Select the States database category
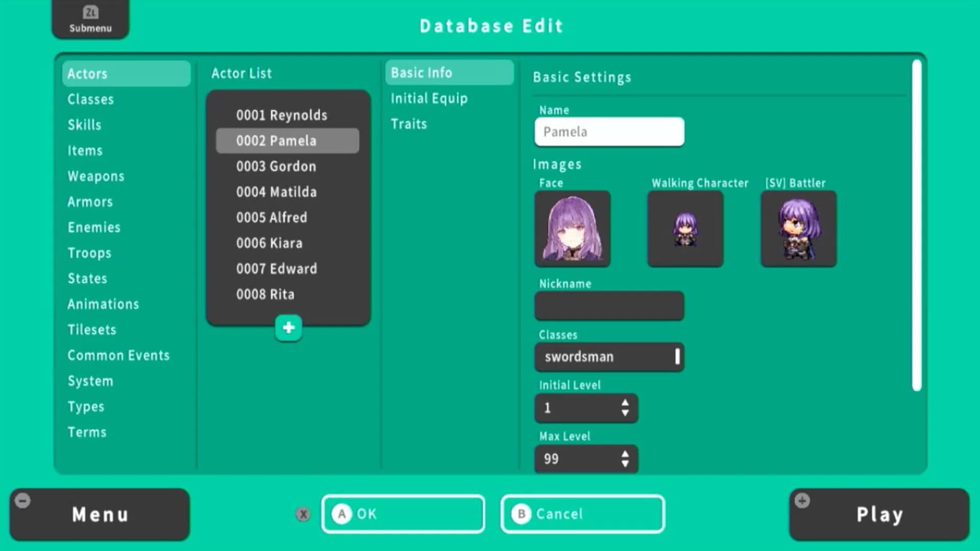This screenshot has height=551, width=980. (87, 279)
